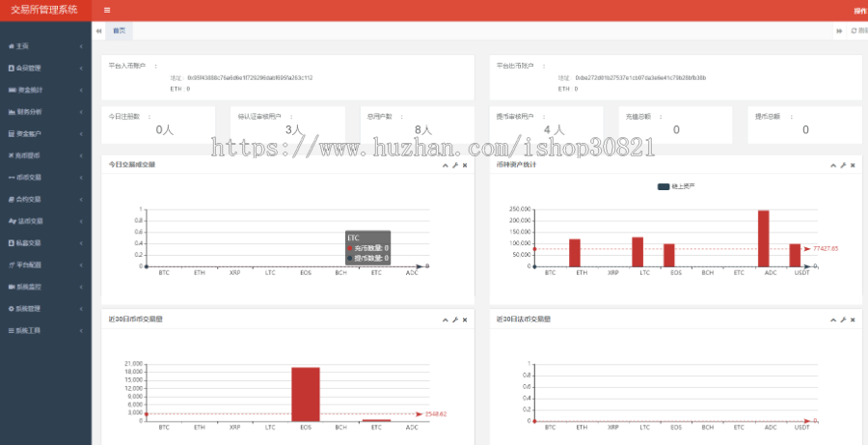Close the 近30日币币交易量 panel
Viewport: 868px width, 445px height.
465,320
